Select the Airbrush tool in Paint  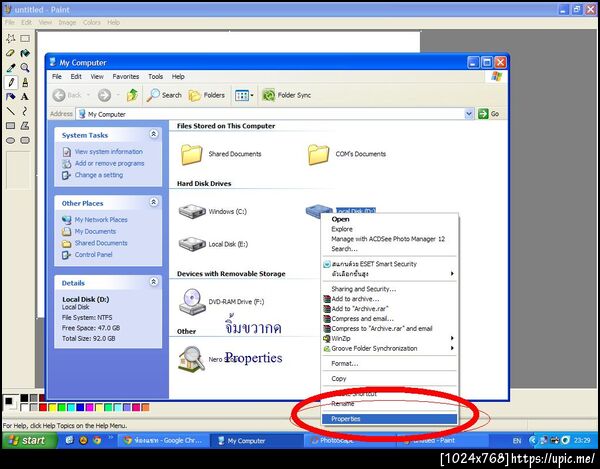[x=11, y=96]
